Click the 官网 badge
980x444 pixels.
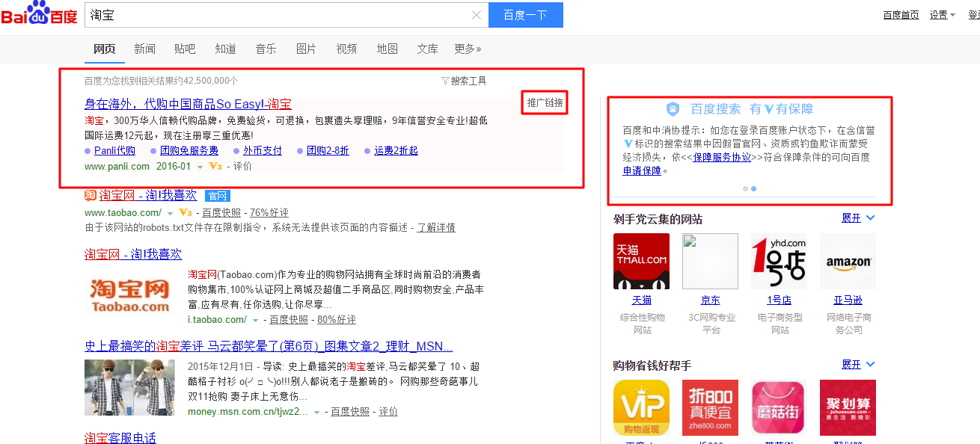tap(217, 196)
